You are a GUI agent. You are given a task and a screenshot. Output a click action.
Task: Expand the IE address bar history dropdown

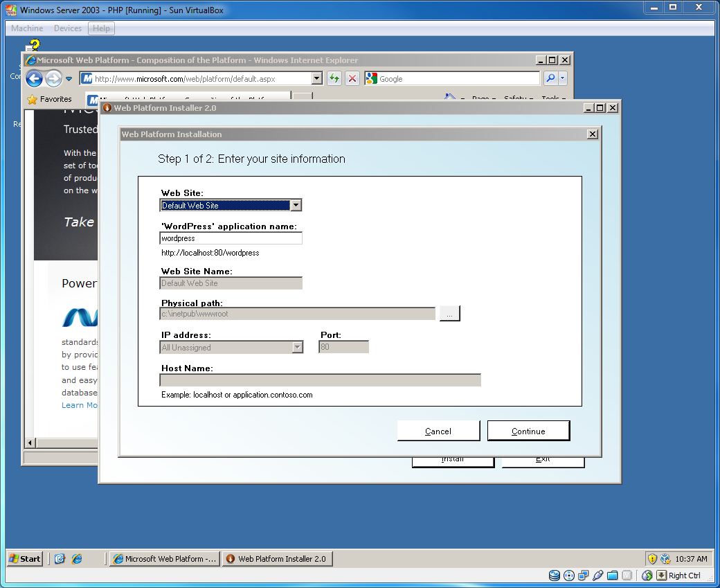[x=317, y=78]
